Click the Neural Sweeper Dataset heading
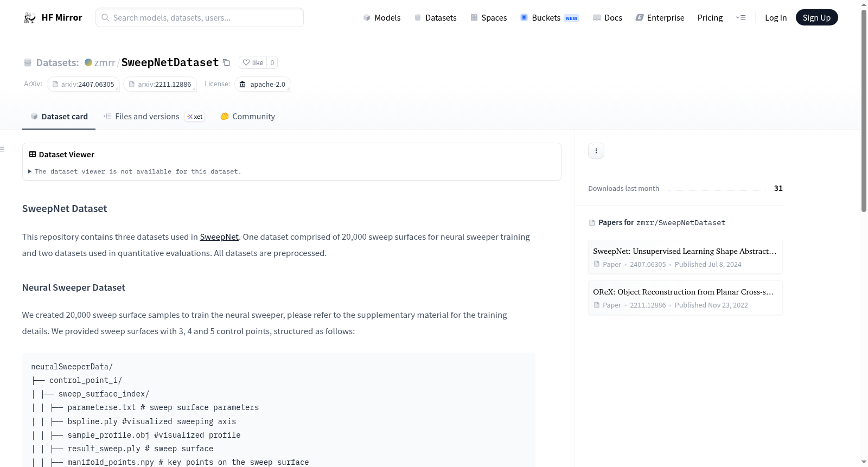Screen dimensions: 868x467 (74, 287)
